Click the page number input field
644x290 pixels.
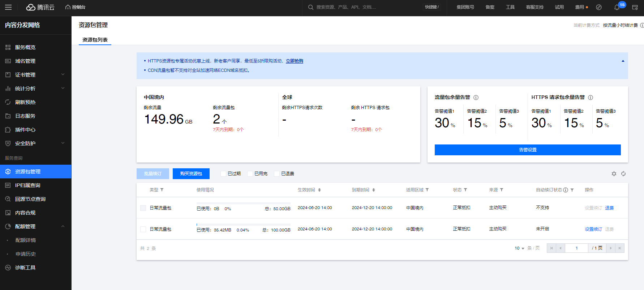(x=576, y=248)
